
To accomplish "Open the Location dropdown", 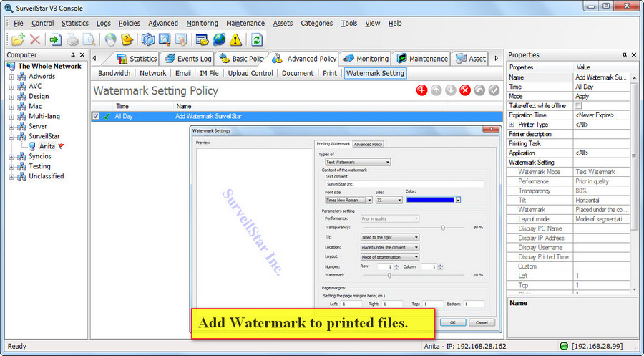I will click(390, 247).
